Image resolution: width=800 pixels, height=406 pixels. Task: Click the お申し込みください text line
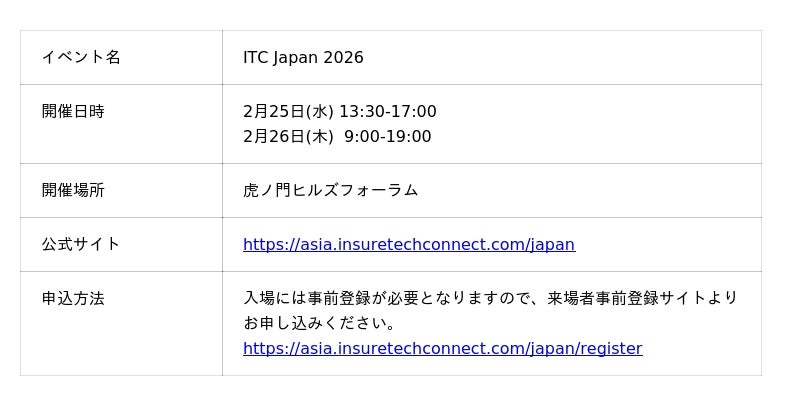coord(320,323)
